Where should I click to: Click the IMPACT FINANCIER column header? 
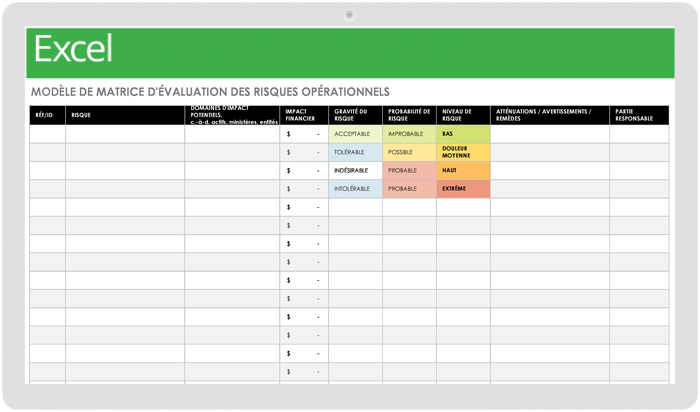pos(304,115)
